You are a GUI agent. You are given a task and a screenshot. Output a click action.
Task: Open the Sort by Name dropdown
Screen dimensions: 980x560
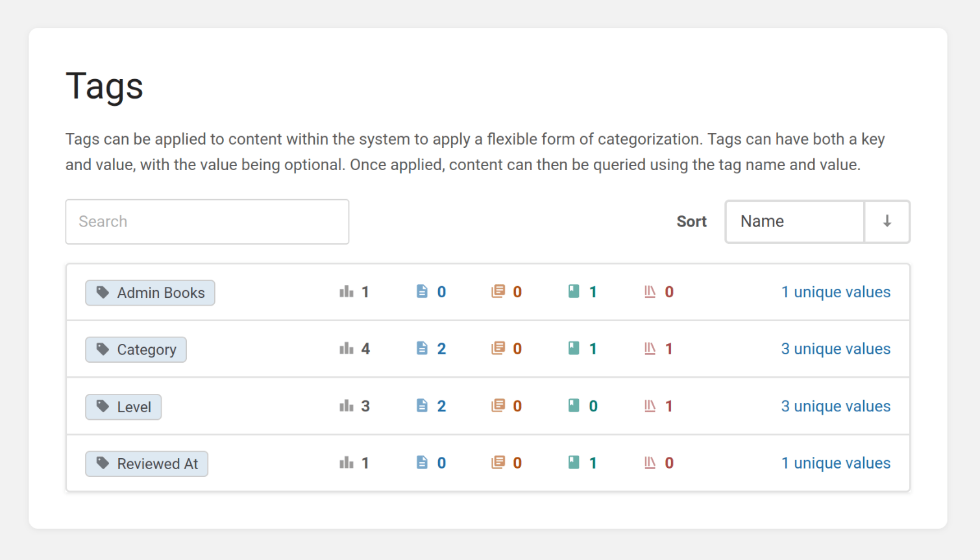(794, 222)
